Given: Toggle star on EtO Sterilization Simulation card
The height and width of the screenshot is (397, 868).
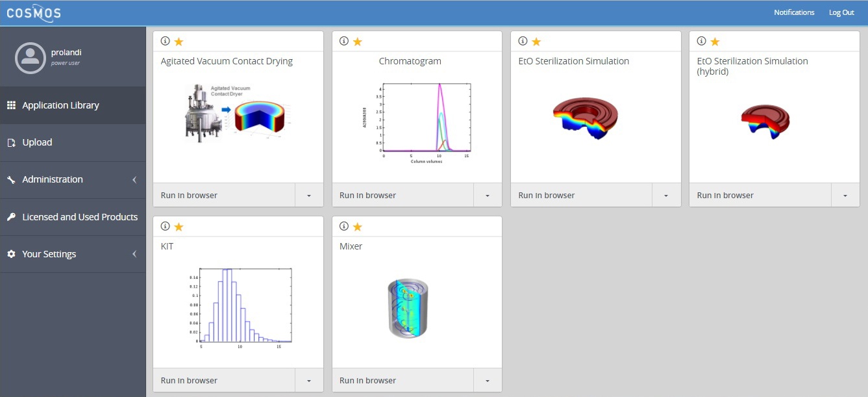Looking at the screenshot, I should point(536,42).
